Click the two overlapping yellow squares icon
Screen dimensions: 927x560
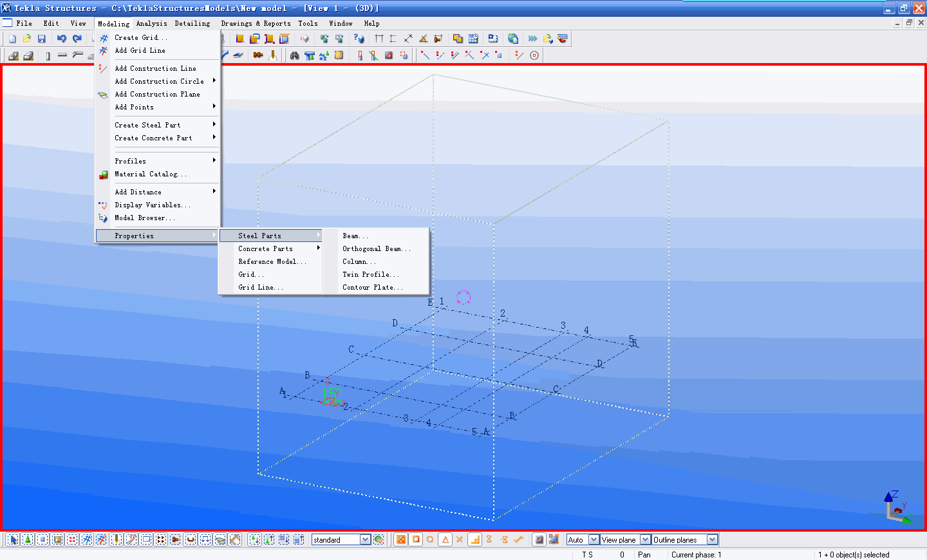pos(458,39)
